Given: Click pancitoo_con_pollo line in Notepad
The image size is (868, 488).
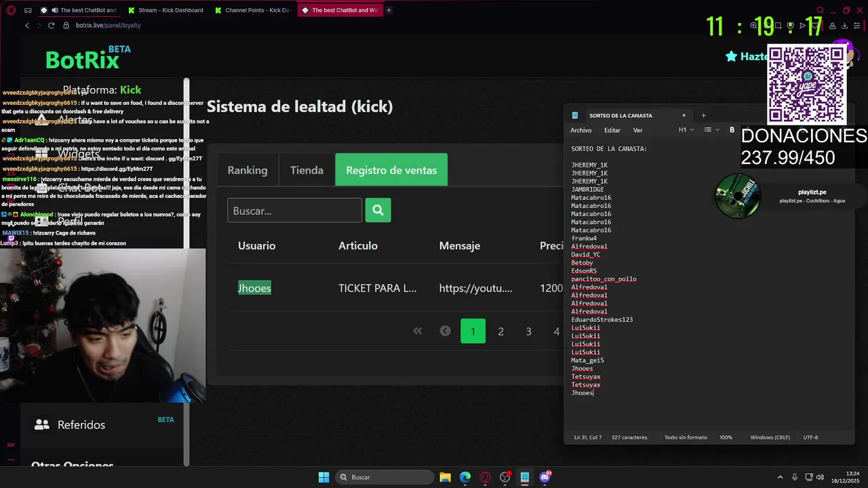Looking at the screenshot, I should pyautogui.click(x=604, y=279).
